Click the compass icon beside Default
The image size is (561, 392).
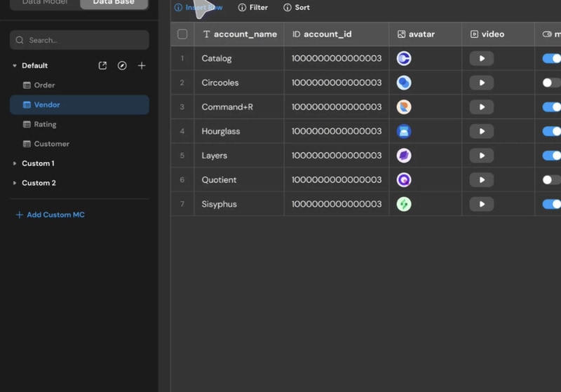click(x=122, y=66)
